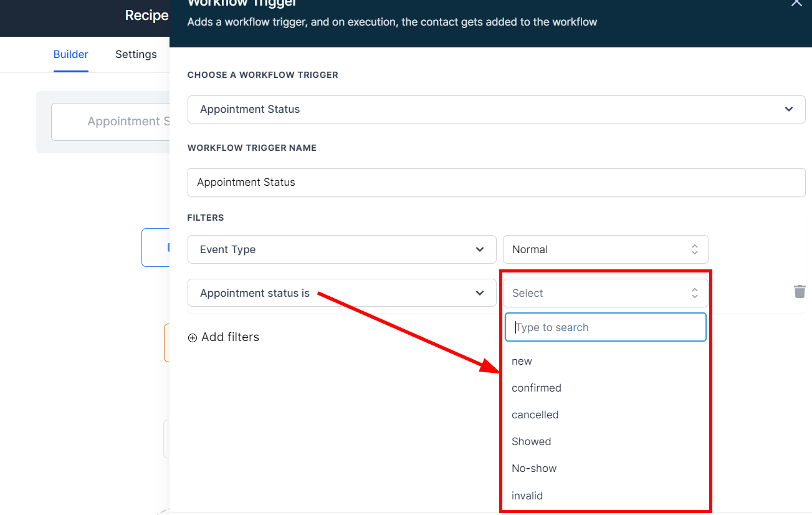
Task: Click the plus icon beside Add filters
Action: click(193, 337)
